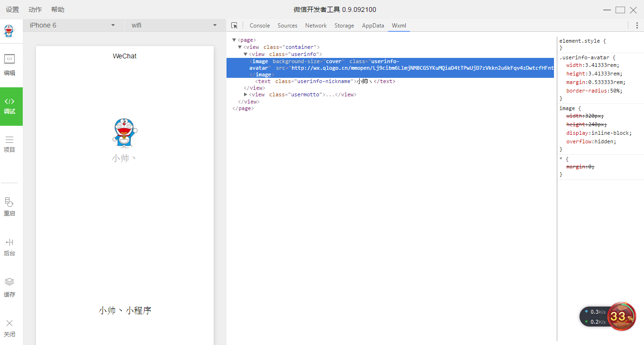644x345 pixels.
Task: Minimize the developer tools window
Action: click(607, 10)
